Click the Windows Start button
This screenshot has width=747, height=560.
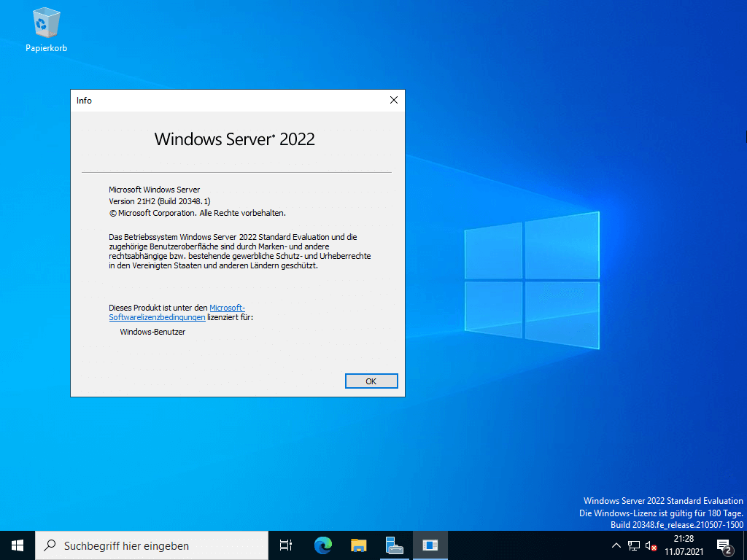(18, 545)
